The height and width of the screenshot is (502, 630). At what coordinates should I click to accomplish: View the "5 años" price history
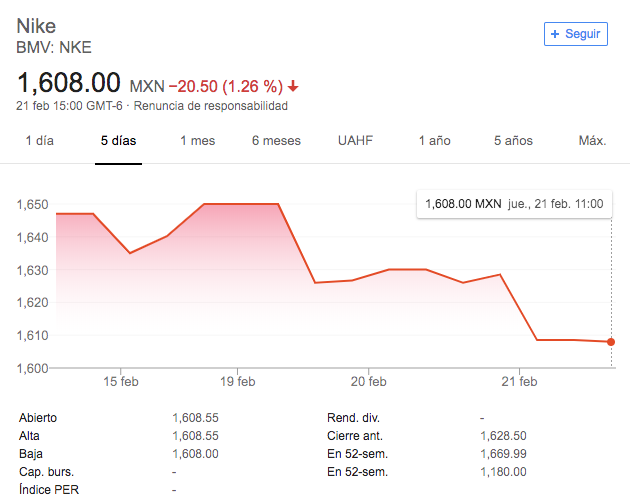(513, 141)
